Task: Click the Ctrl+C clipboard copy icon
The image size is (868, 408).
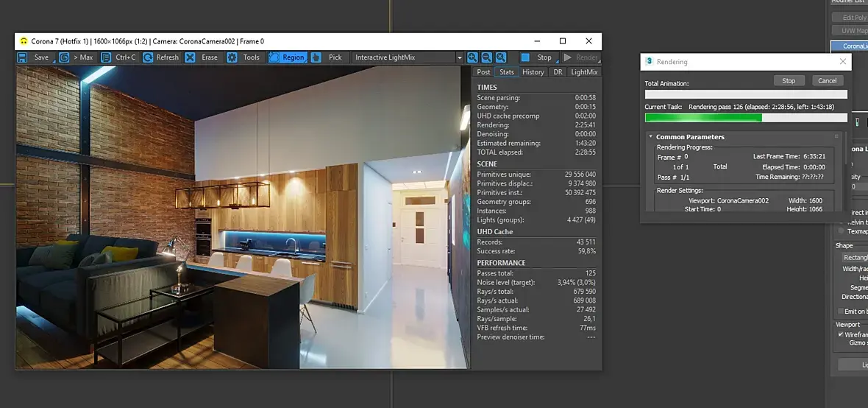Action: 106,57
